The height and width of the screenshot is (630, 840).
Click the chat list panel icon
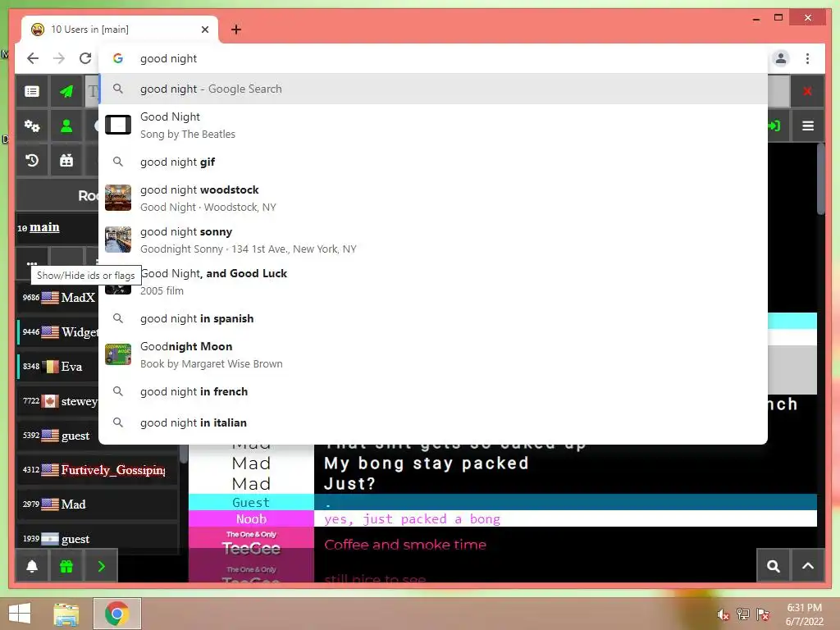[32, 92]
